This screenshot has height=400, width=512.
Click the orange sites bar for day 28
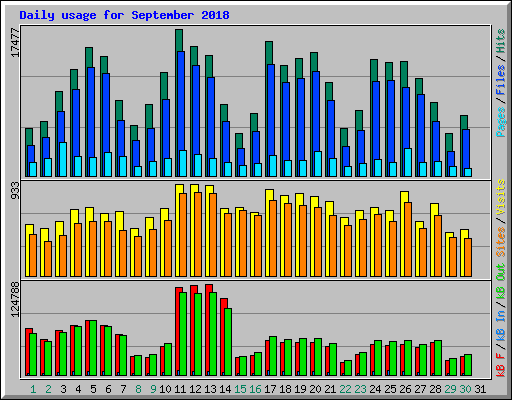click(438, 246)
